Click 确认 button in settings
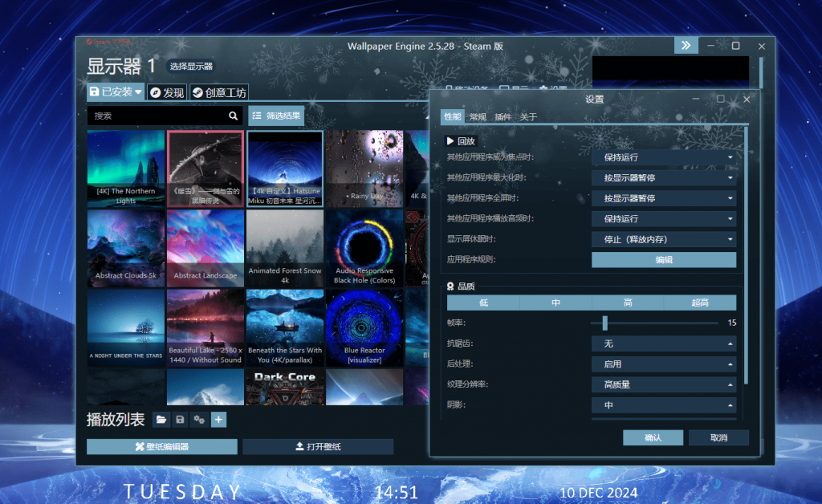The height and width of the screenshot is (504, 822). [x=653, y=437]
